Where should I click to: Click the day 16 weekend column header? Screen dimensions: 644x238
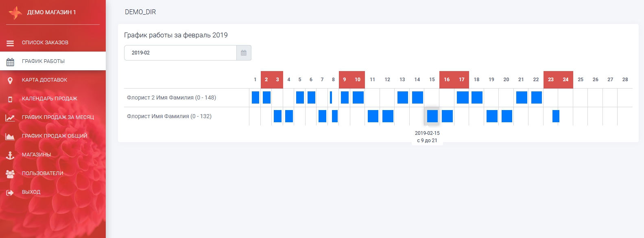pos(447,80)
